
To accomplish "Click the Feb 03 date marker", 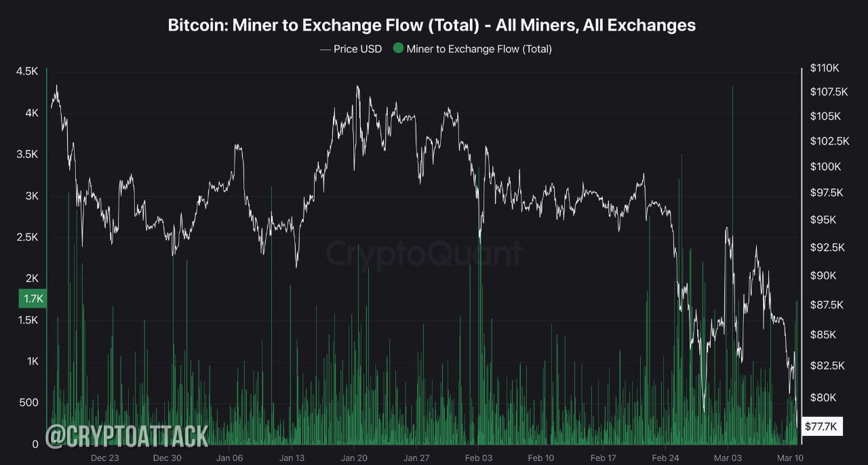I will [478, 458].
